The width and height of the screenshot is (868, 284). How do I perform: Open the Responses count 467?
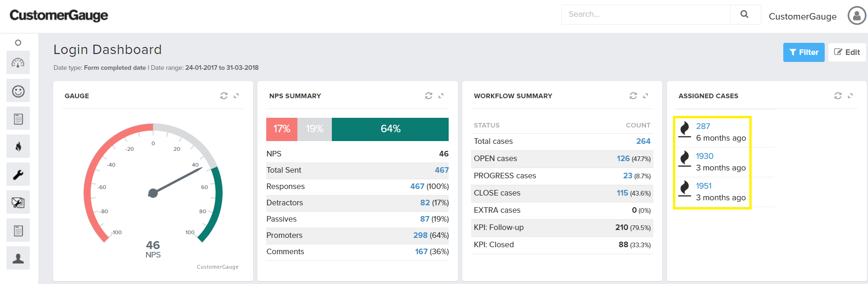coord(417,186)
